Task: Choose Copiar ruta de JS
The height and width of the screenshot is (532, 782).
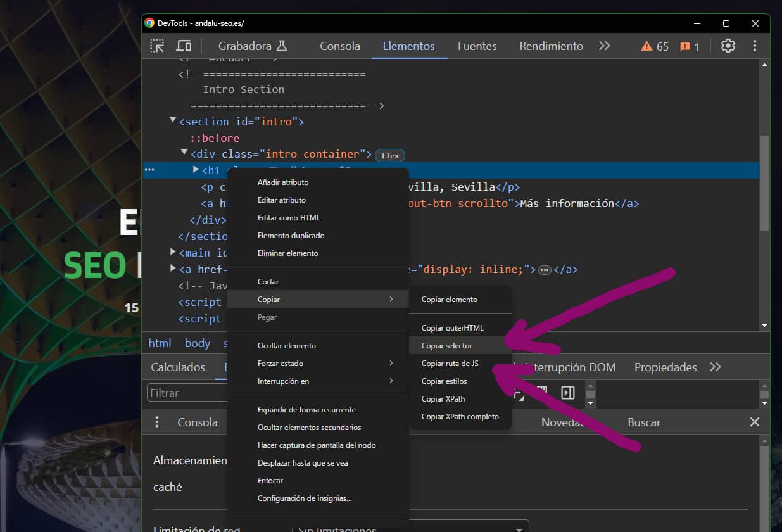Action: pos(450,364)
